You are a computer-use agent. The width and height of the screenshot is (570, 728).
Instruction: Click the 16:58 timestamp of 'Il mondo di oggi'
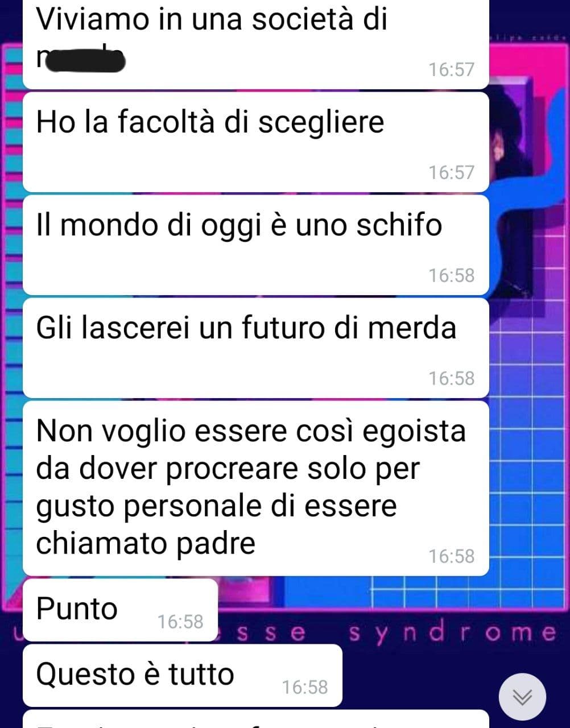[451, 275]
